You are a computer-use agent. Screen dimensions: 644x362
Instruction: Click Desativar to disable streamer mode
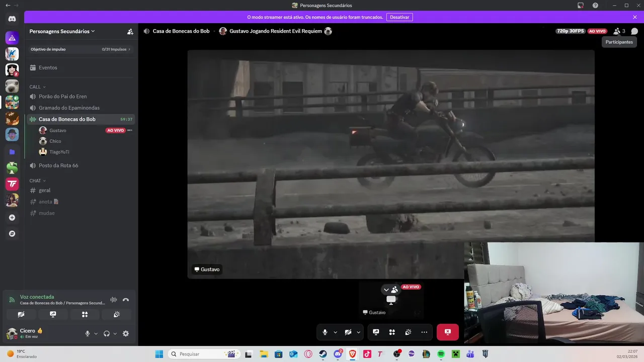[399, 17]
